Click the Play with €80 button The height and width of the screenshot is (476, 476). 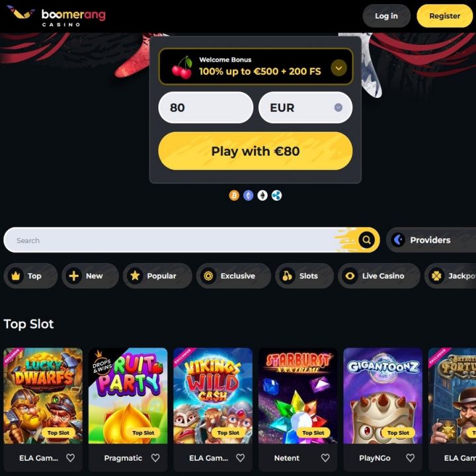point(255,151)
